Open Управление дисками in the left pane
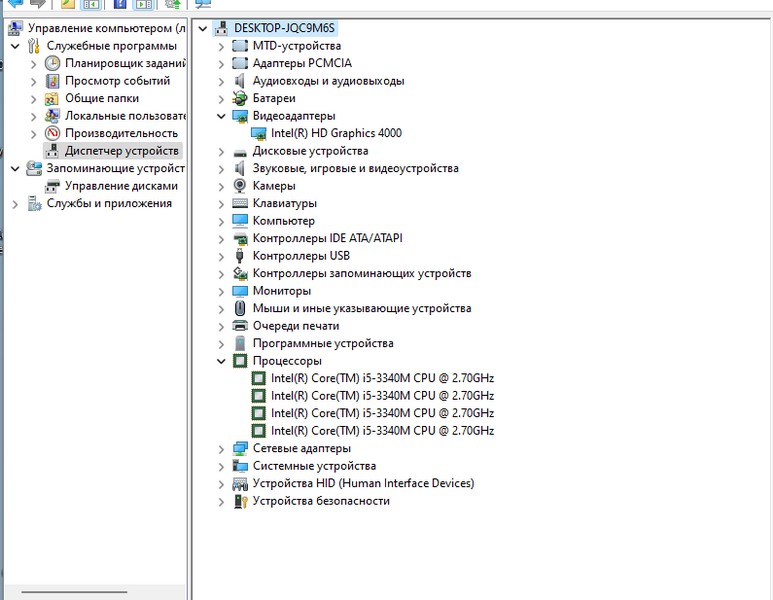Viewport: 773px width, 600px height. pos(121,186)
